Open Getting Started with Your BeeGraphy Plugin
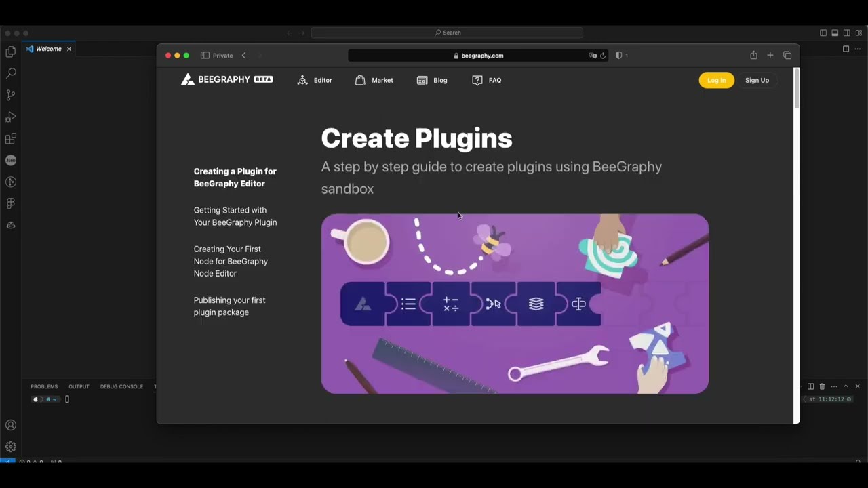The image size is (868, 488). (x=235, y=216)
